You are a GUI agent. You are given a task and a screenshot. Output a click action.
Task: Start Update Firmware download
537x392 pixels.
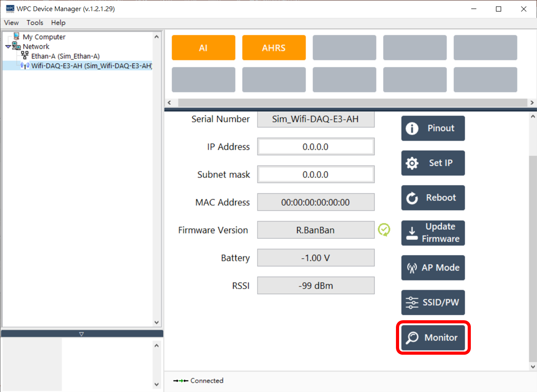(433, 233)
